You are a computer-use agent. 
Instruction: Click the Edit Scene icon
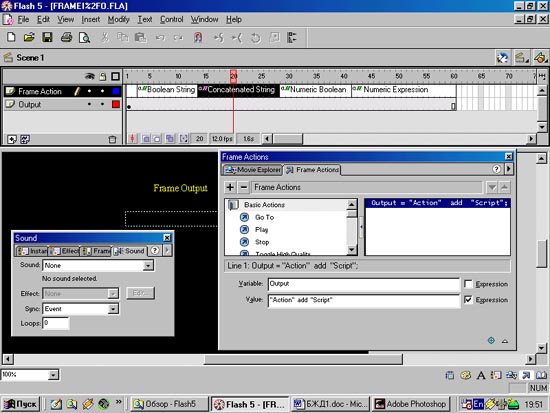coord(521,58)
